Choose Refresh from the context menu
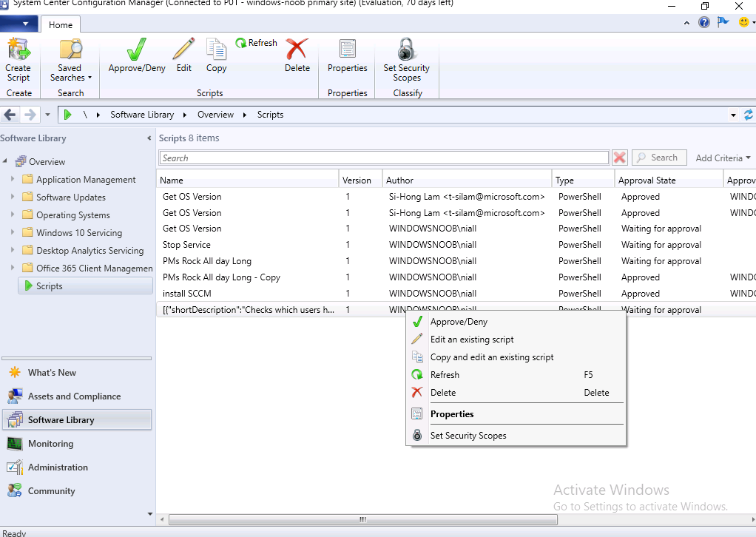 tap(516, 374)
